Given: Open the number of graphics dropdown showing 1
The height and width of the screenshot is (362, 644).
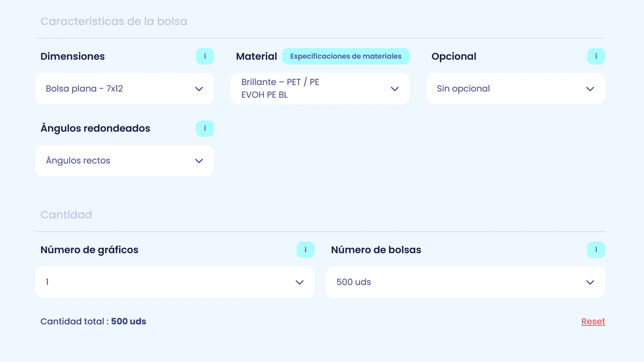Looking at the screenshot, I should pos(175,282).
